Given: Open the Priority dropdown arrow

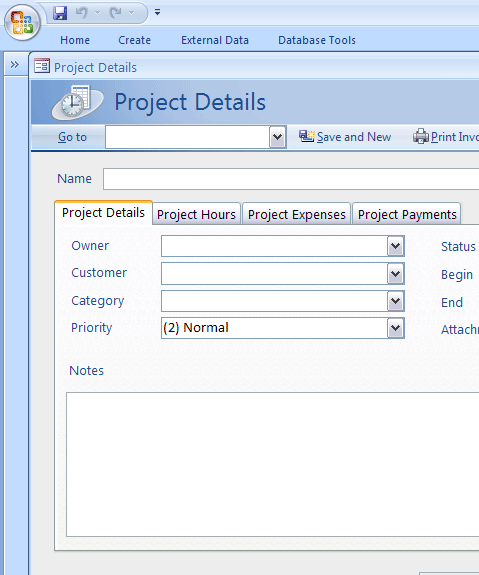Looking at the screenshot, I should coord(396,328).
